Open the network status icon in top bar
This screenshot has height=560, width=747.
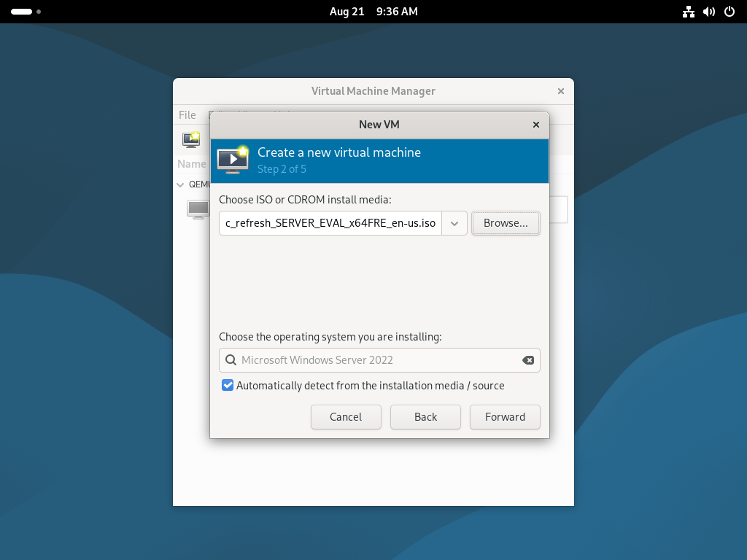click(x=689, y=12)
